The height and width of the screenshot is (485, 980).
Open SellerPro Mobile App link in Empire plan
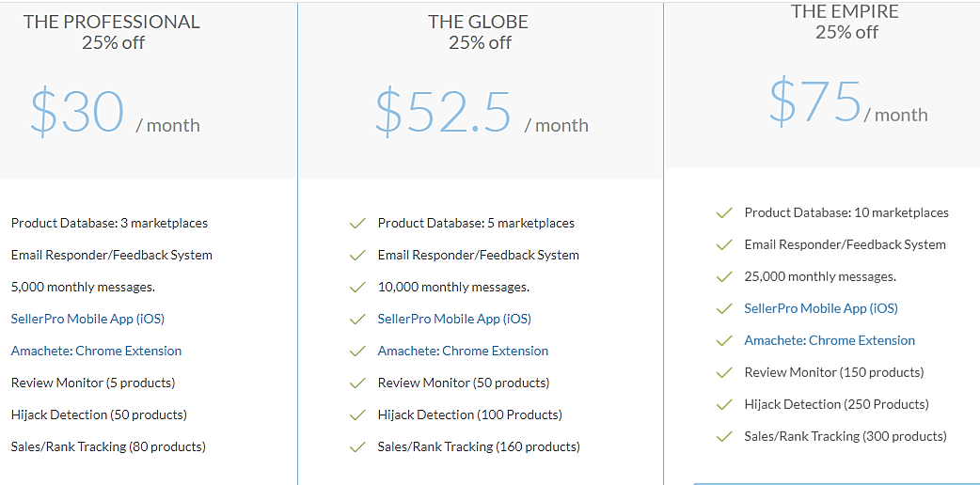pyautogui.click(x=821, y=308)
